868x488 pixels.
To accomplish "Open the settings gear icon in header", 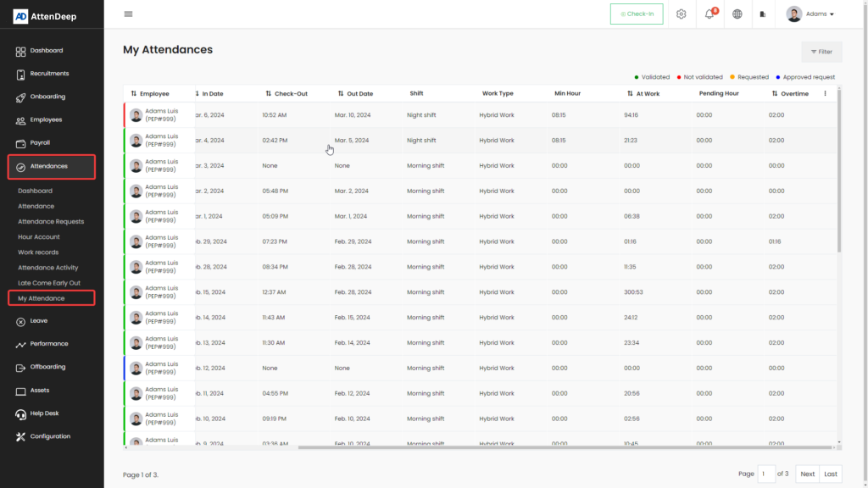I will click(681, 14).
